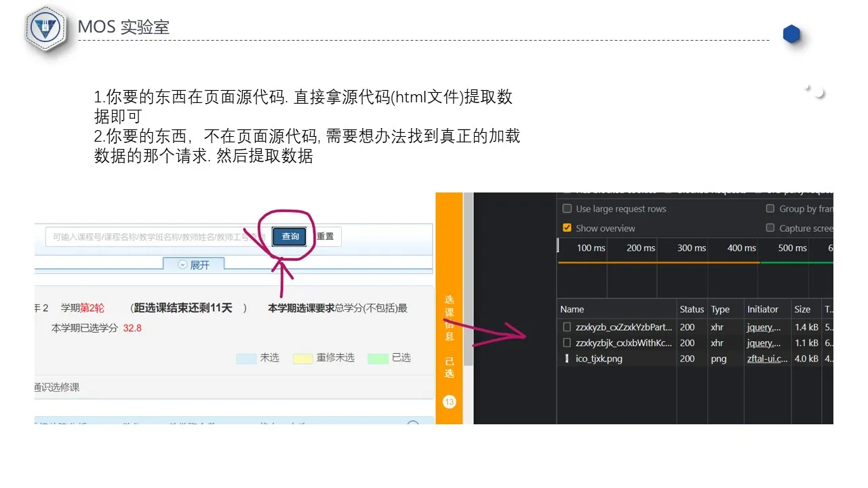The height and width of the screenshot is (488, 868).
Task: Click the 300 ms marker in the overview timeline
Action: pyautogui.click(x=692, y=248)
